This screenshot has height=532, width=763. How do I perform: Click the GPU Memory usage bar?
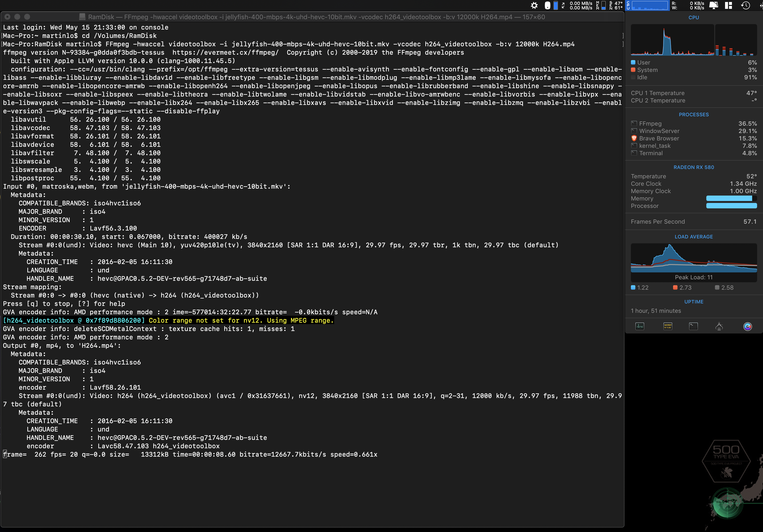pyautogui.click(x=731, y=198)
